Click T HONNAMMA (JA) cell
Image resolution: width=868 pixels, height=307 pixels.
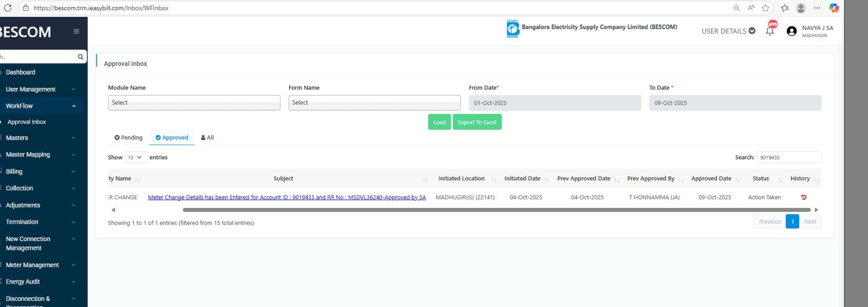[654, 197]
